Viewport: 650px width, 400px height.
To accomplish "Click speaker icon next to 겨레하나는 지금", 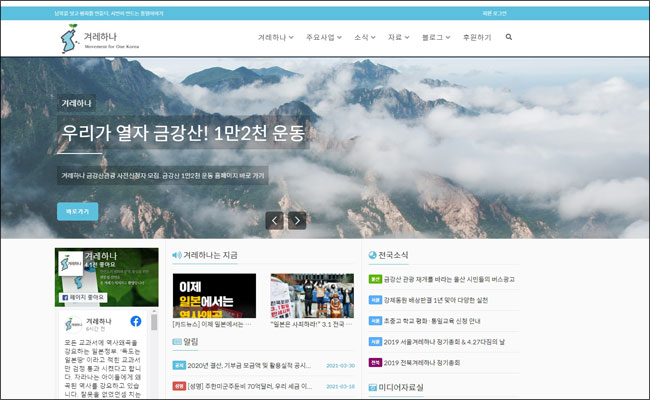I will click(x=177, y=255).
